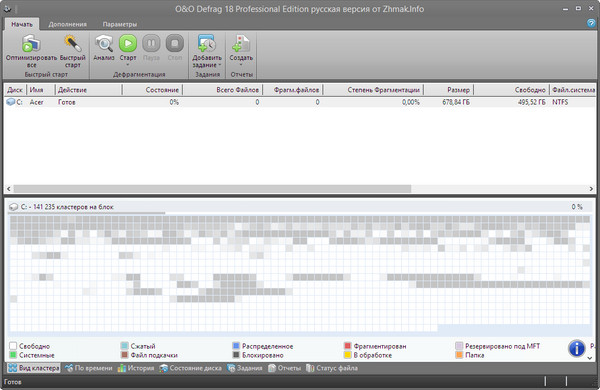Click the white Свободно legend swatch

click(x=13, y=346)
